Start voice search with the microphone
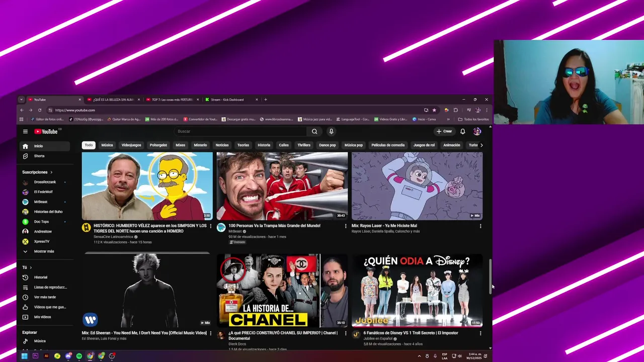 [331, 131]
